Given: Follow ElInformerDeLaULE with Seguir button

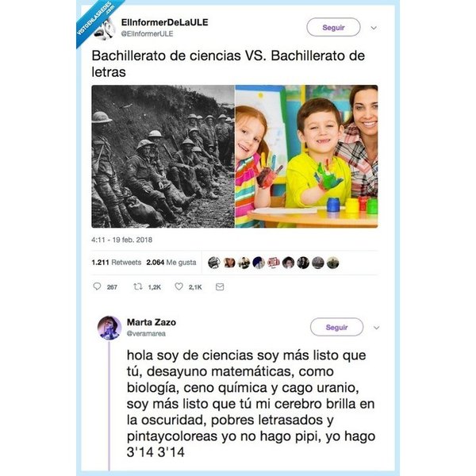Looking at the screenshot, I should tap(333, 27).
